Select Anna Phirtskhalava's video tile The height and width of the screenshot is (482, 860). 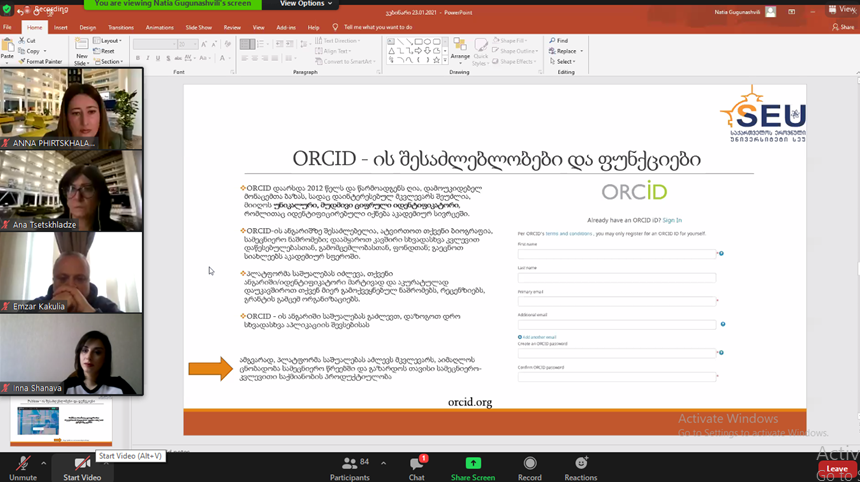pos(71,109)
